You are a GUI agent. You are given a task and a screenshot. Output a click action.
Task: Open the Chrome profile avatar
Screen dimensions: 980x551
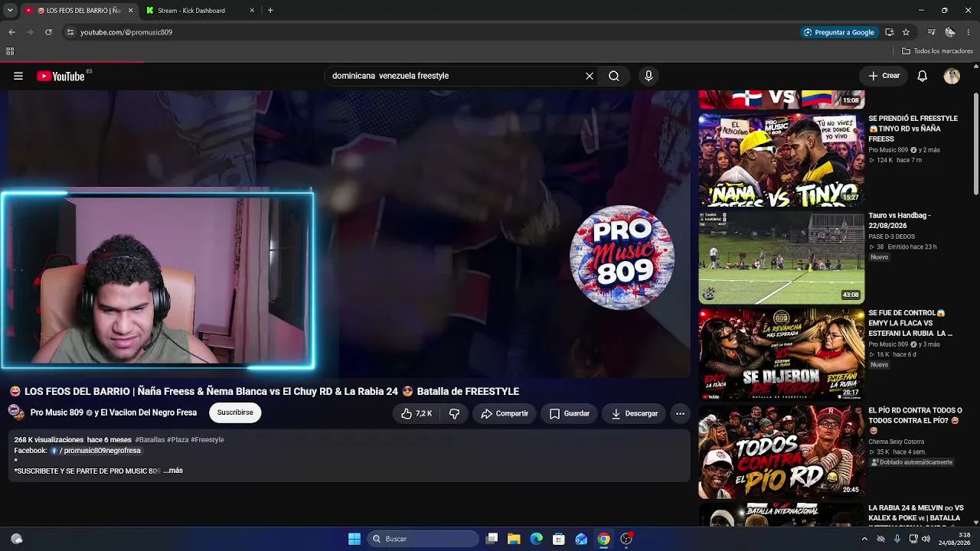(x=949, y=32)
